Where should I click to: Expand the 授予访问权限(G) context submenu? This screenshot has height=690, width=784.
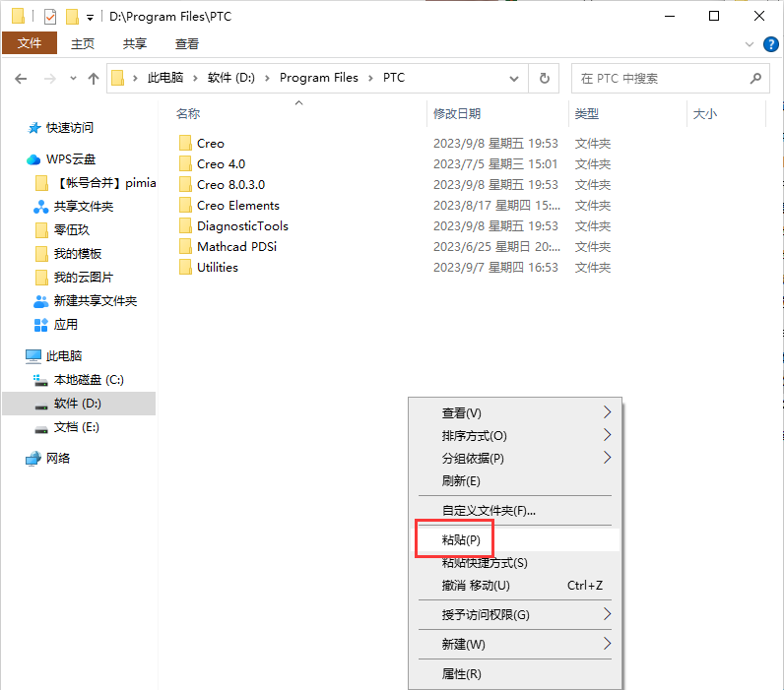[515, 614]
